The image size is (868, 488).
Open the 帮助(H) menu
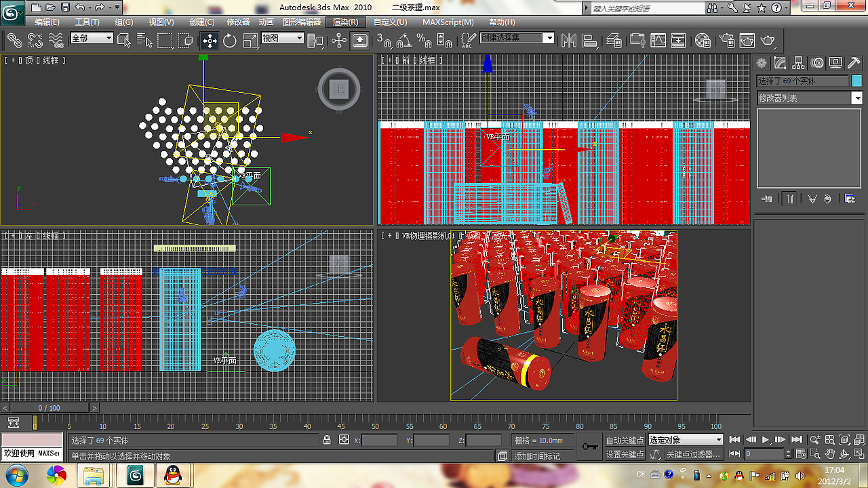[x=502, y=22]
